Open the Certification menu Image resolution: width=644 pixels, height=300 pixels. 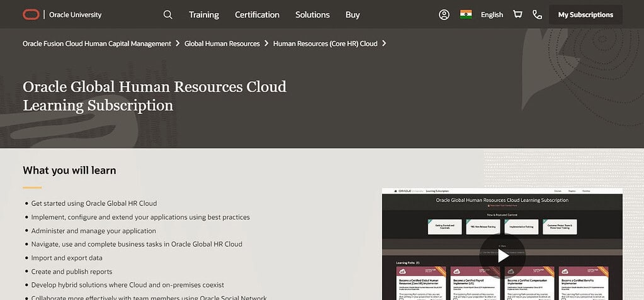pos(257,14)
